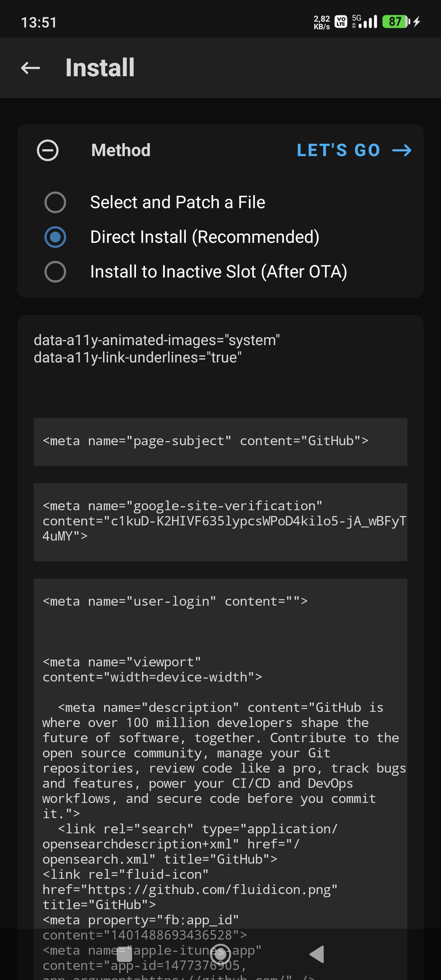
Task: Collapse the Method card with minus icon
Action: [x=48, y=150]
